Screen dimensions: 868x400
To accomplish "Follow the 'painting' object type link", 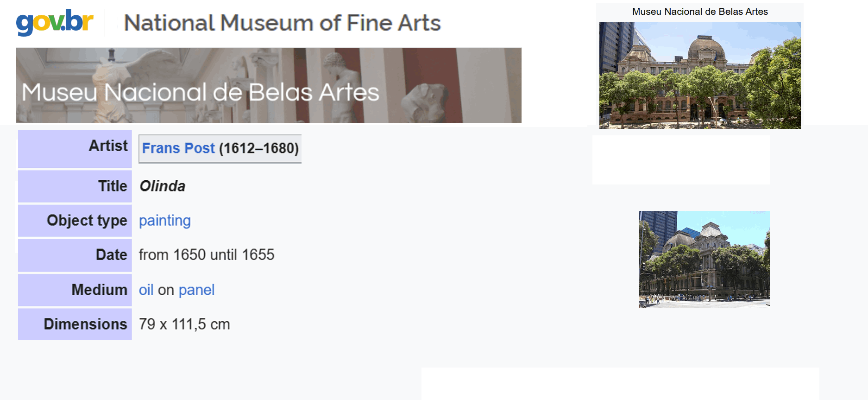I will coord(164,221).
